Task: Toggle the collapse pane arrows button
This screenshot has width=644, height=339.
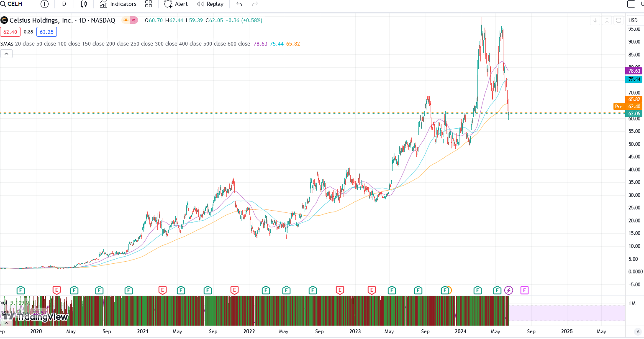Action: (607, 20)
